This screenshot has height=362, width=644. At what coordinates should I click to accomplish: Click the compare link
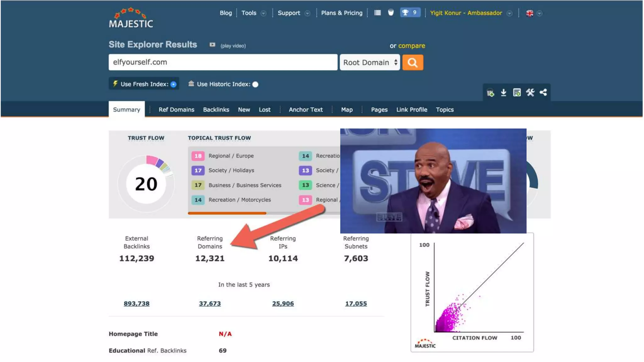click(x=411, y=46)
